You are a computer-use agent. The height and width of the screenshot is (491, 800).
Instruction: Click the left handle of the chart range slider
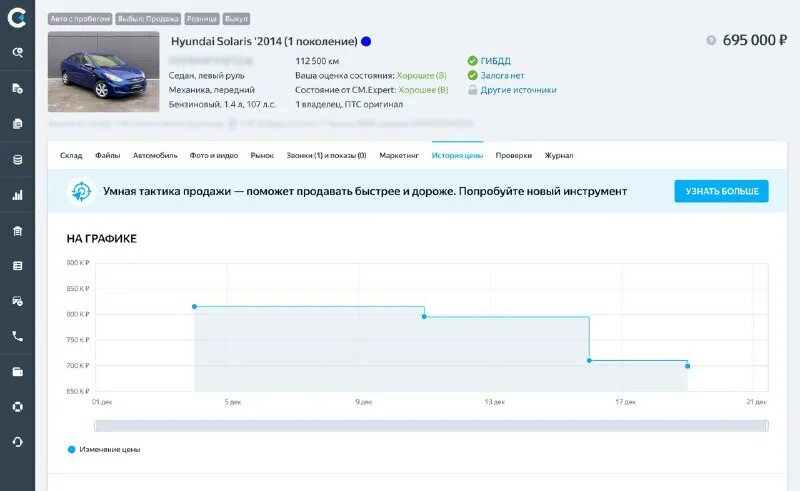click(96, 426)
